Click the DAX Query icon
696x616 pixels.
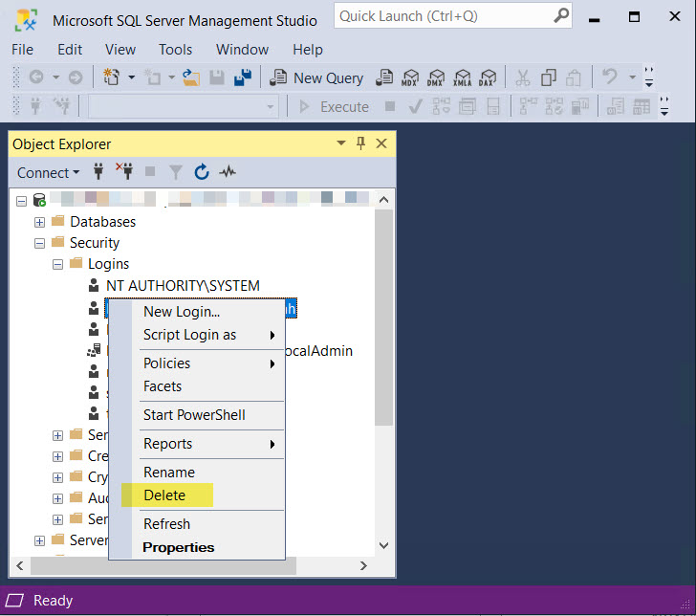[x=488, y=78]
